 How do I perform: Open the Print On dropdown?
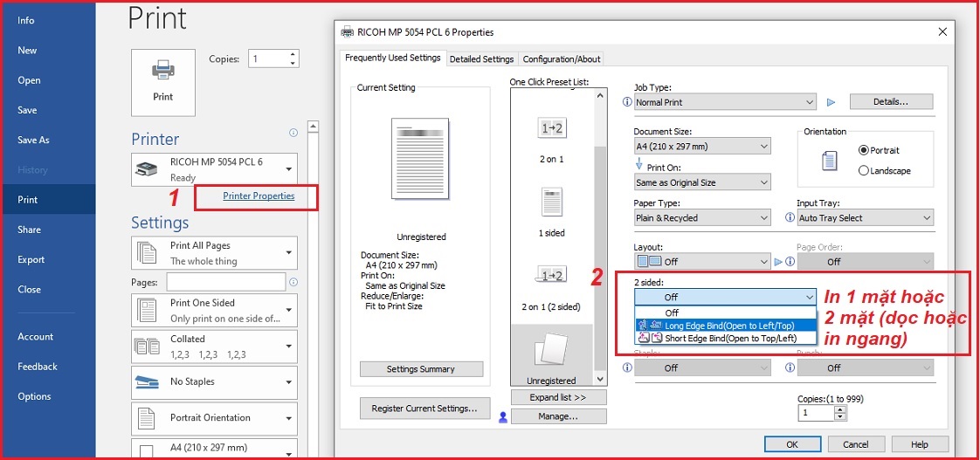point(702,182)
